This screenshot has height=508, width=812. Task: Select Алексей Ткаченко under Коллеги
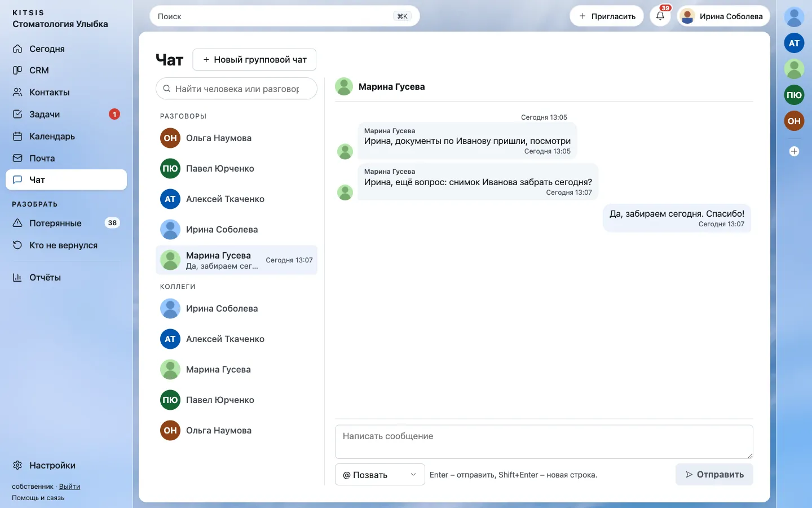pos(236,339)
